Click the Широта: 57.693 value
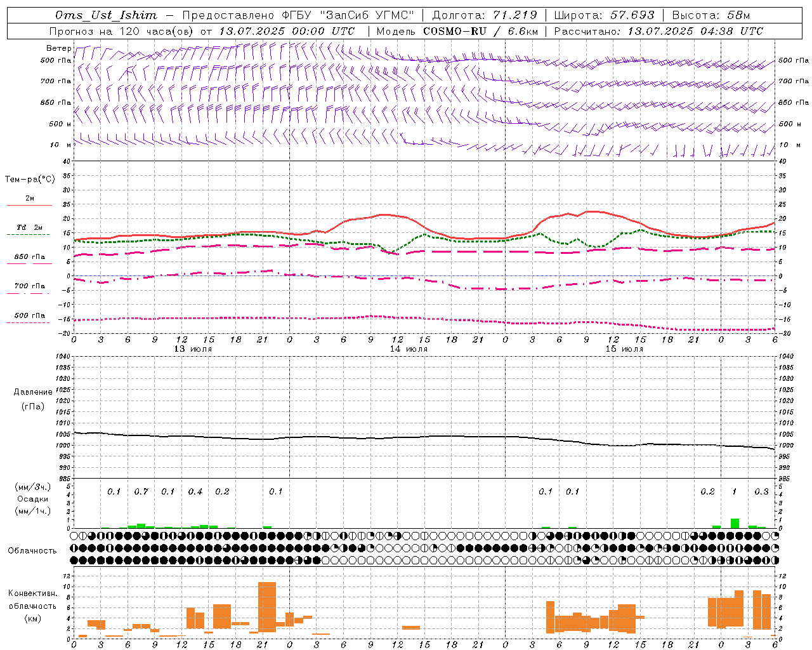812x650 pixels. [x=605, y=15]
